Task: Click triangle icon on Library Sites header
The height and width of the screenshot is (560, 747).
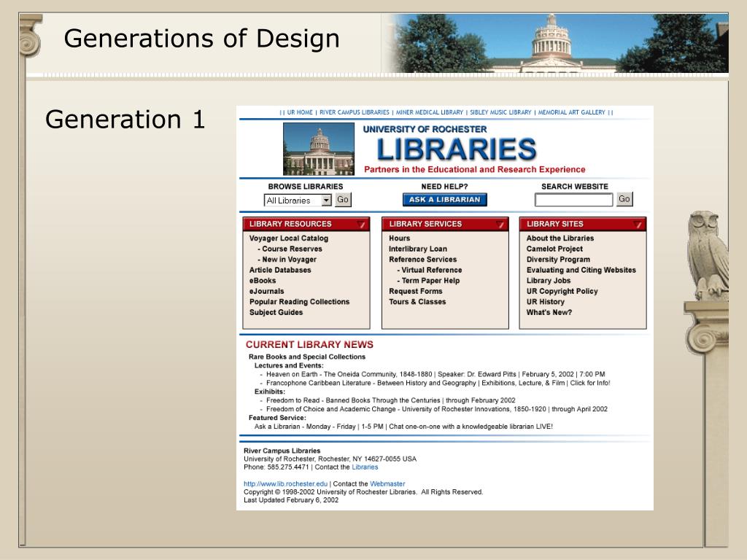Action: point(638,225)
